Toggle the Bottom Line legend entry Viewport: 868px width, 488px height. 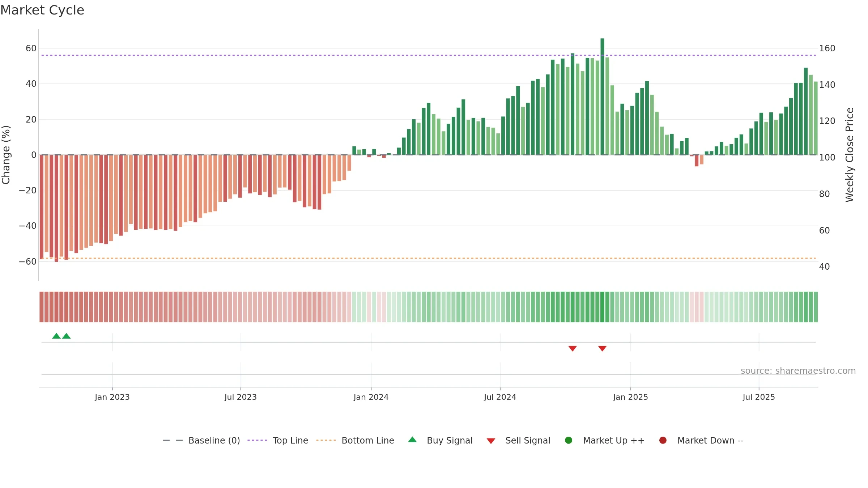[x=355, y=440]
